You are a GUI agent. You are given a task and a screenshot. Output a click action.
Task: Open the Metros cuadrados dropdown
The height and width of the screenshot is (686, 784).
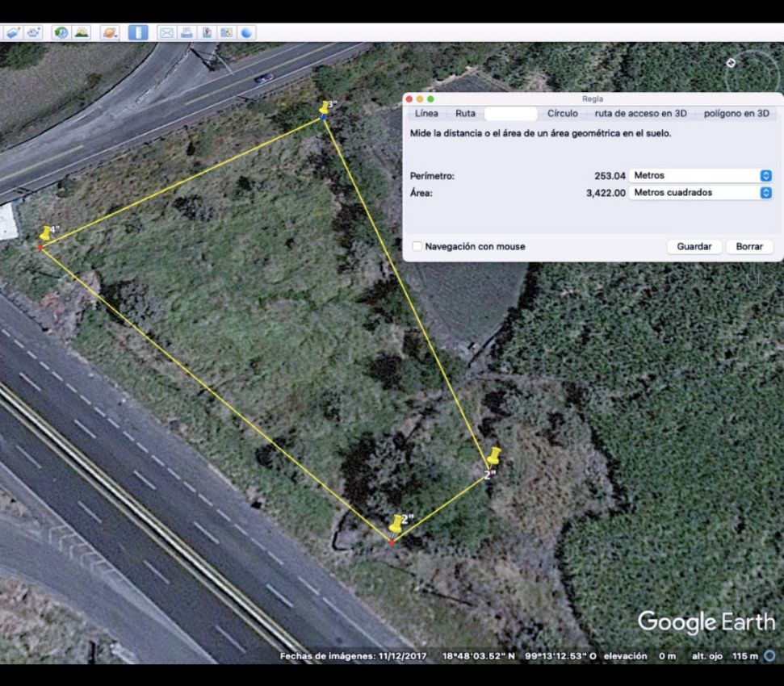click(701, 192)
